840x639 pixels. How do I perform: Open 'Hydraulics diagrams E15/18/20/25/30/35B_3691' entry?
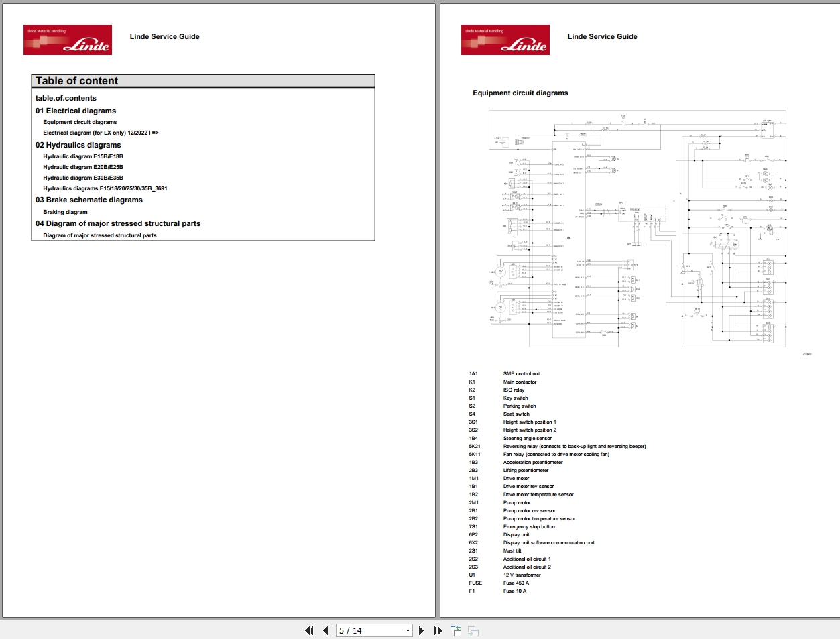point(105,188)
